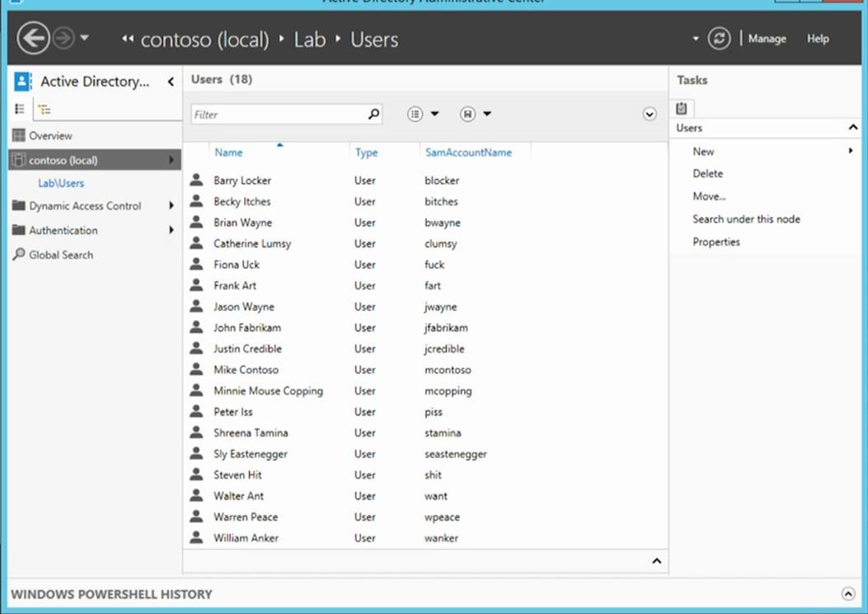The height and width of the screenshot is (614, 868).
Task: Select the Brian Wayne user name
Action: (x=242, y=223)
